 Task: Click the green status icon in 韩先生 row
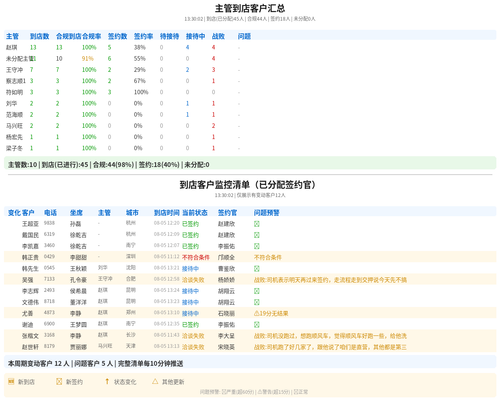(256, 269)
